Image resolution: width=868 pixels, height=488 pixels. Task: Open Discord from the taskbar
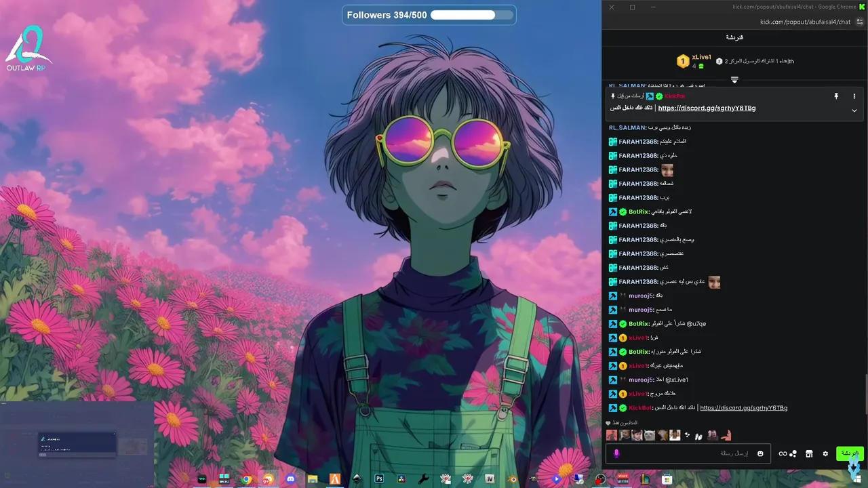[290, 479]
